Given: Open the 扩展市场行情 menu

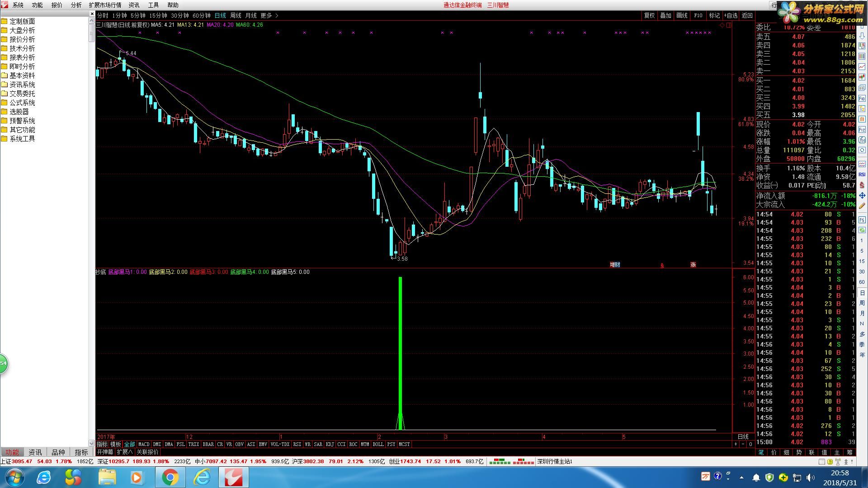Looking at the screenshot, I should [105, 5].
